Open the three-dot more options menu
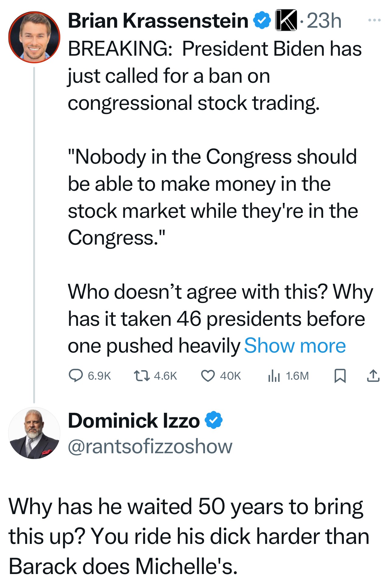The height and width of the screenshot is (588, 391). (x=374, y=20)
